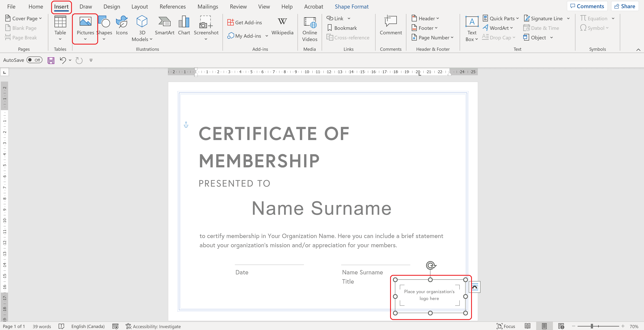
Task: Click the Layout Options icon beside logo box
Action: (474, 287)
